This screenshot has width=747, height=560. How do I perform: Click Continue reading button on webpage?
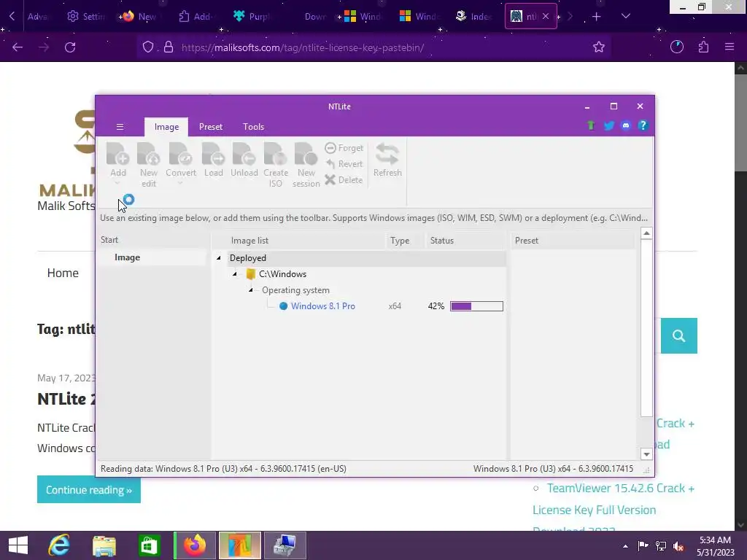(88, 489)
